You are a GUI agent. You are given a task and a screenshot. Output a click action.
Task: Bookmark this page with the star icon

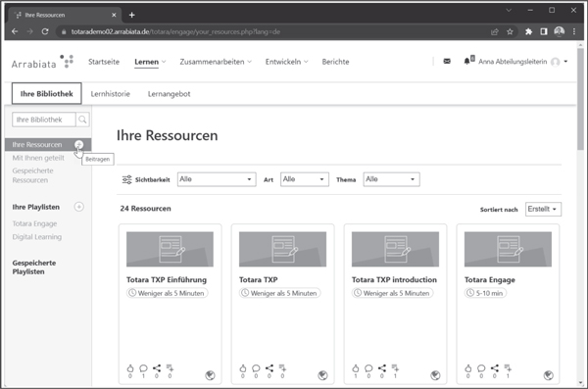click(x=510, y=32)
